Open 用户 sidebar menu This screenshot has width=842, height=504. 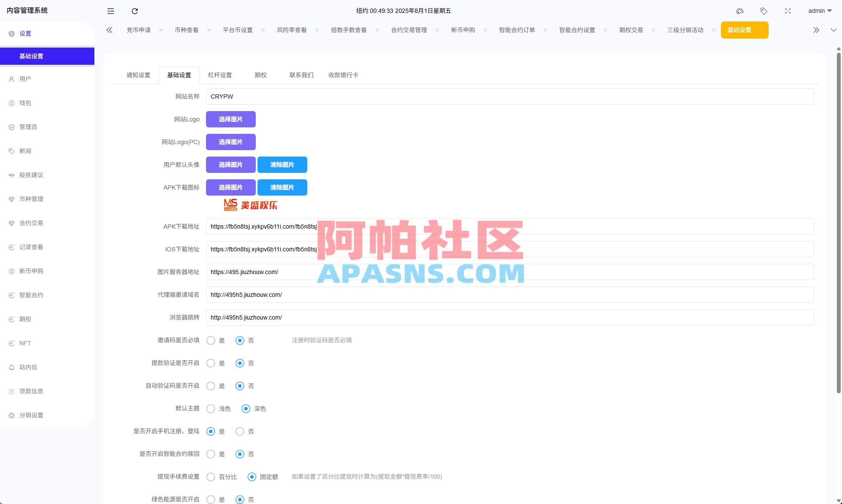click(47, 79)
